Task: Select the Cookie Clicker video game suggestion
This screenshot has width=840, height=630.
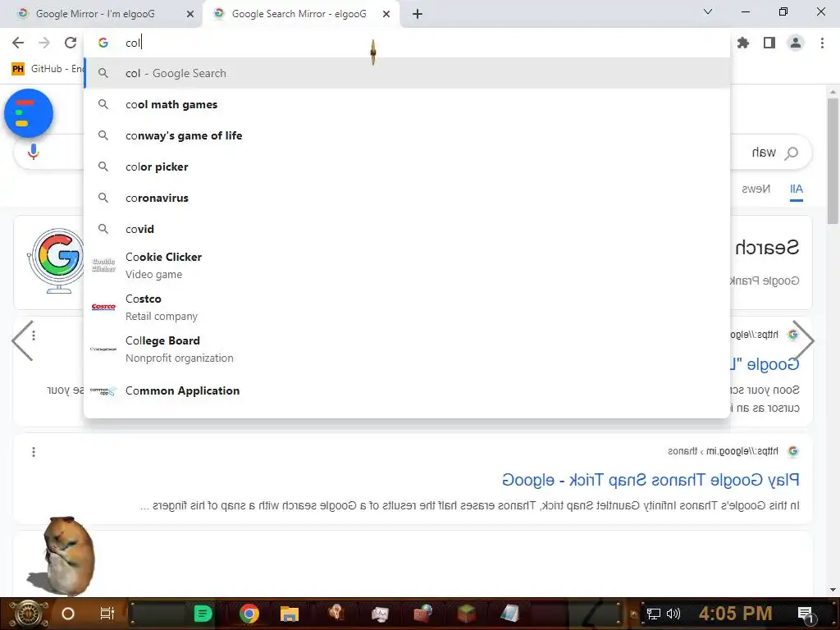Action: coord(407,265)
